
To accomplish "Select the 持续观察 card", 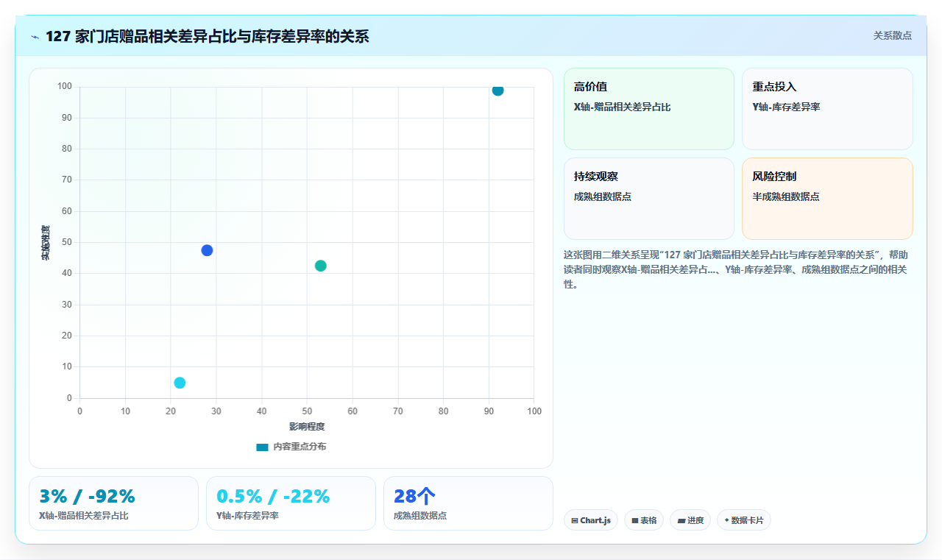I will (649, 199).
